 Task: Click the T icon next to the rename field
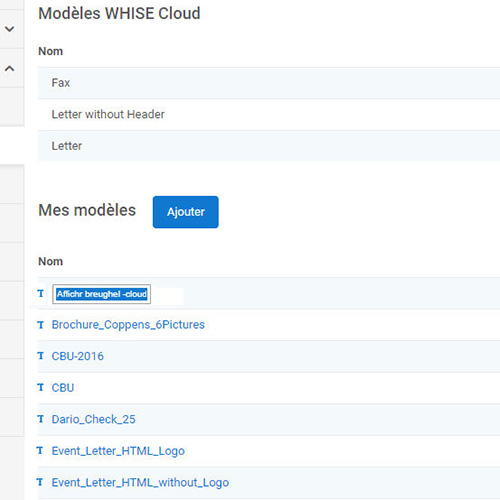tap(41, 294)
